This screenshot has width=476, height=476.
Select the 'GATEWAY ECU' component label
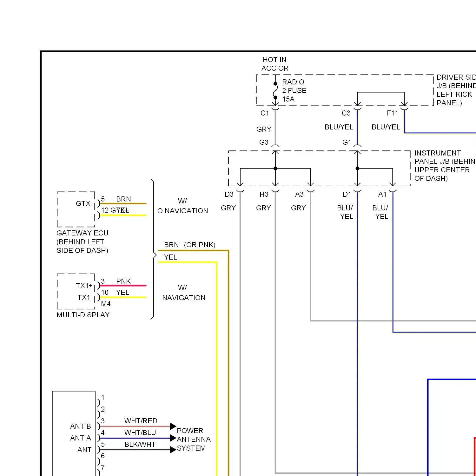pyautogui.click(x=83, y=242)
